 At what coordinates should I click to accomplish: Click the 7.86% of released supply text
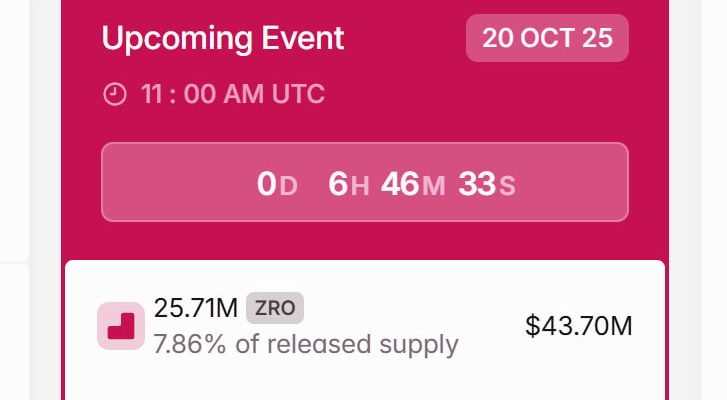click(x=306, y=345)
